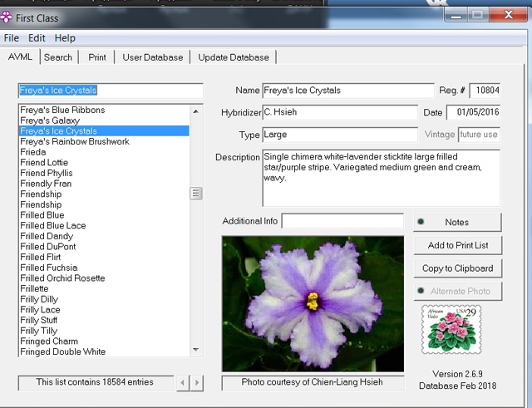Click the list scrollbar thumb handle

[x=196, y=194]
